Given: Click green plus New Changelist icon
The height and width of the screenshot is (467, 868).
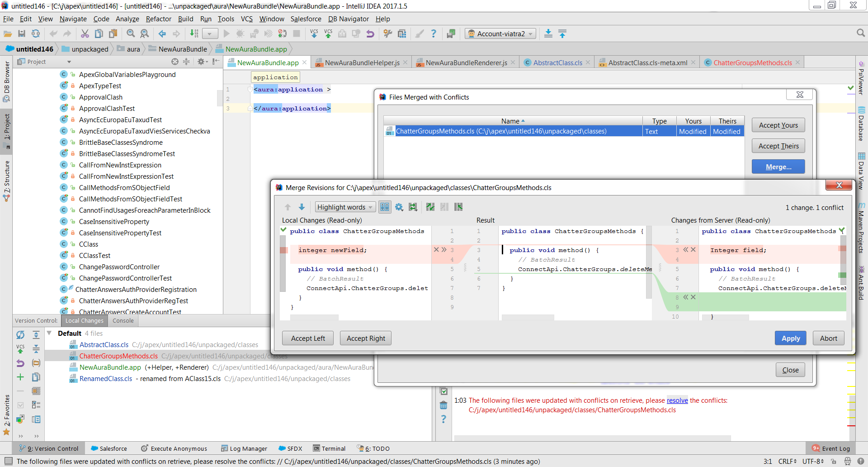Looking at the screenshot, I should tap(20, 377).
